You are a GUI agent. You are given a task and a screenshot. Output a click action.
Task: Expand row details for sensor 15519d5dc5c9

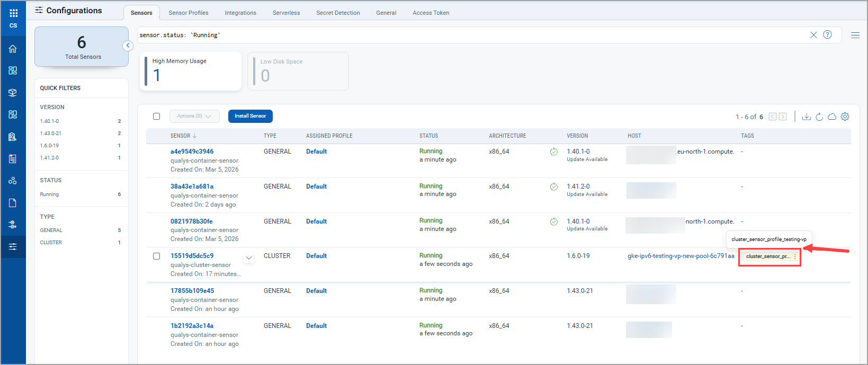tap(249, 258)
